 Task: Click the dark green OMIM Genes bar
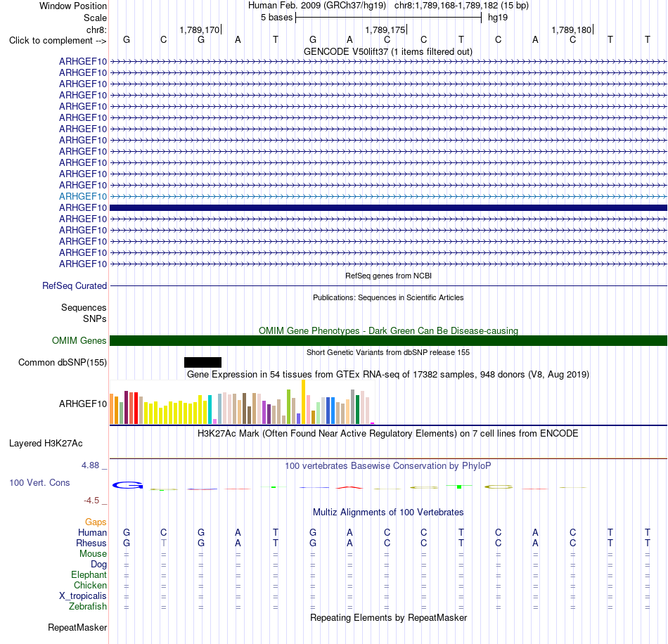coord(388,341)
